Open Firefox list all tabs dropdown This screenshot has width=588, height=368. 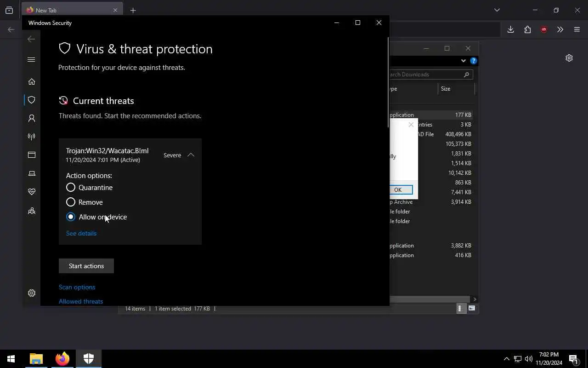tap(497, 10)
